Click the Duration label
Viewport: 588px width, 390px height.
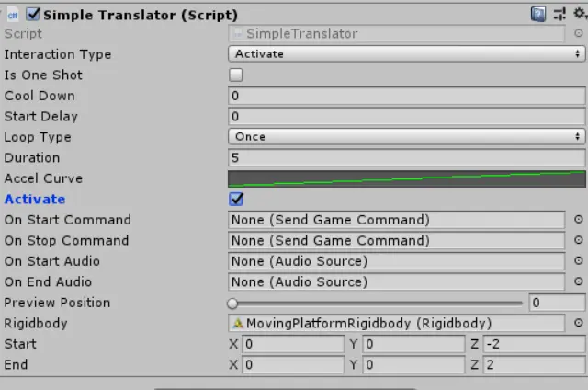32,157
